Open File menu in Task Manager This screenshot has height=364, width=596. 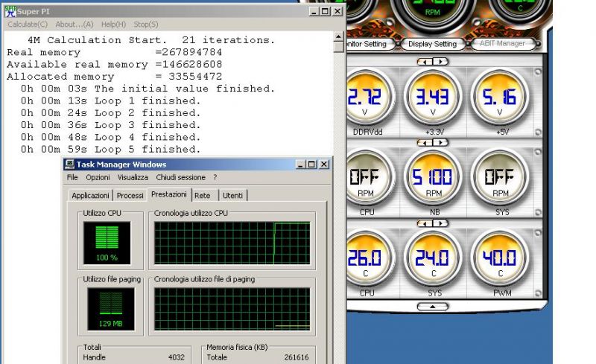(72, 177)
